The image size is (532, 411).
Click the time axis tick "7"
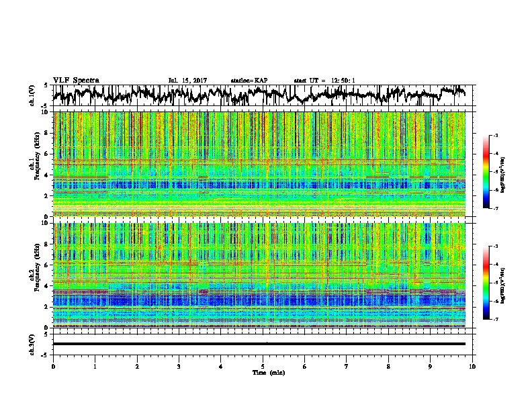[x=347, y=367]
